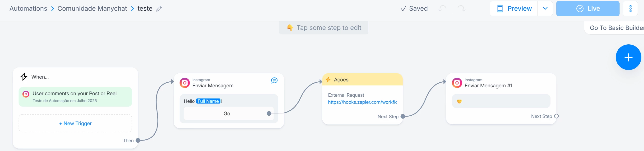The width and height of the screenshot is (644, 151).
Task: Add a + New Trigger
Action: (x=75, y=123)
